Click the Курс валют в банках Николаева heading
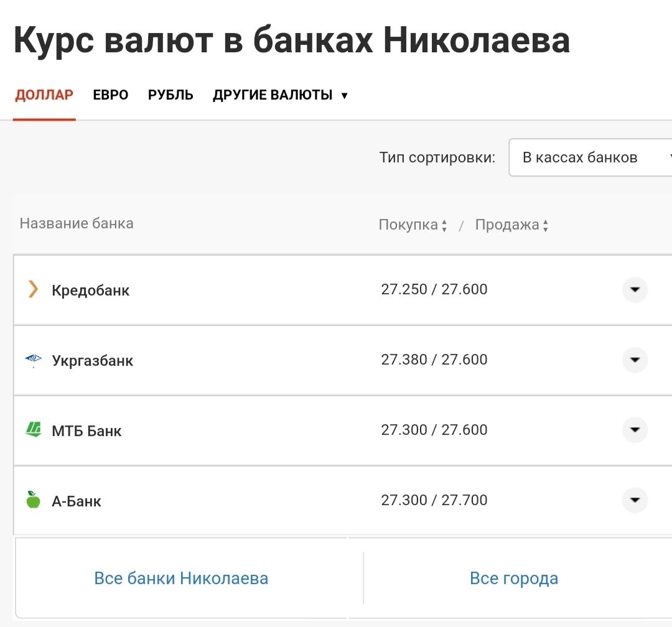The width and height of the screenshot is (672, 627). (x=292, y=40)
